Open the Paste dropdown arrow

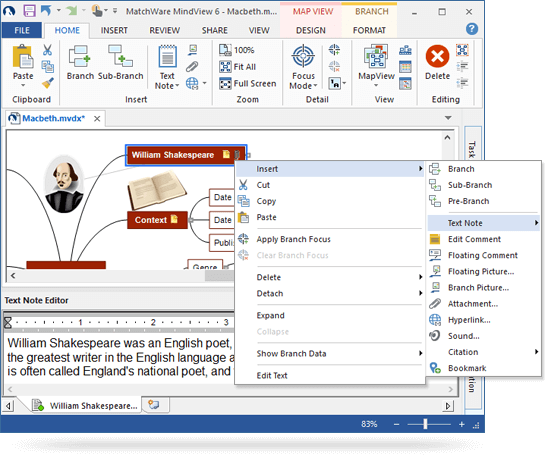coord(23,85)
